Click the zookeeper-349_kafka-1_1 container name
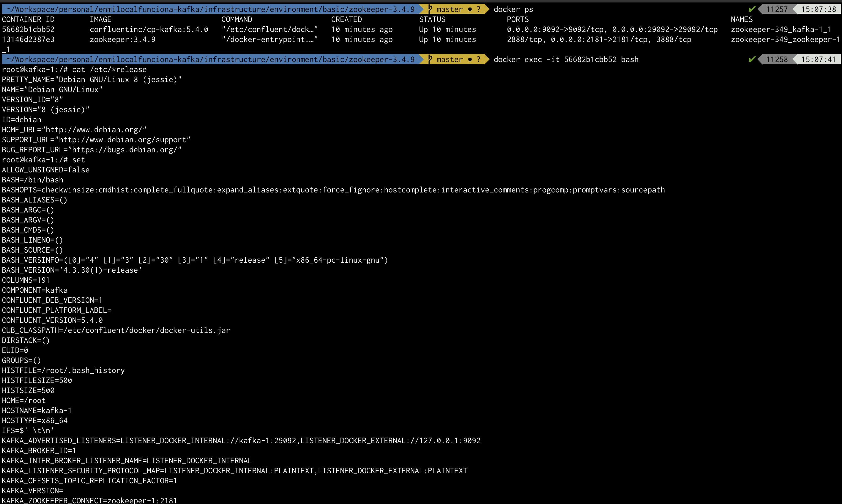842x504 pixels. pos(781,29)
